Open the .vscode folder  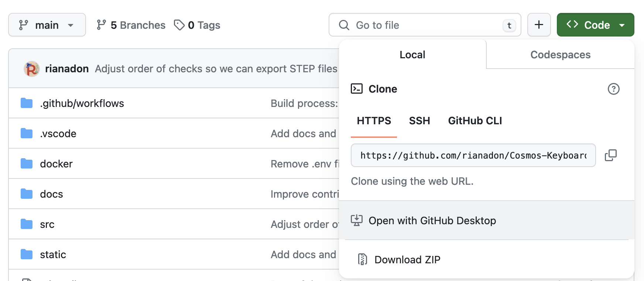click(58, 133)
